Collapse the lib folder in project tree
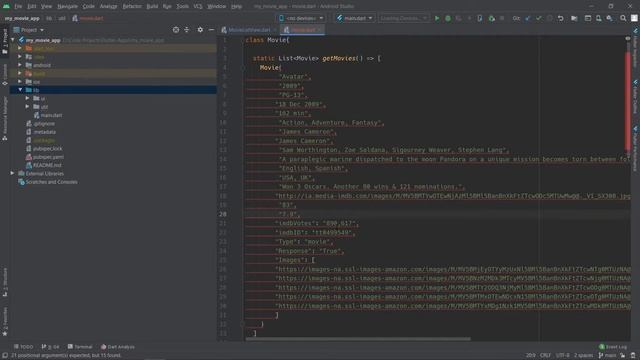This screenshot has width=640, height=360. click(20, 90)
